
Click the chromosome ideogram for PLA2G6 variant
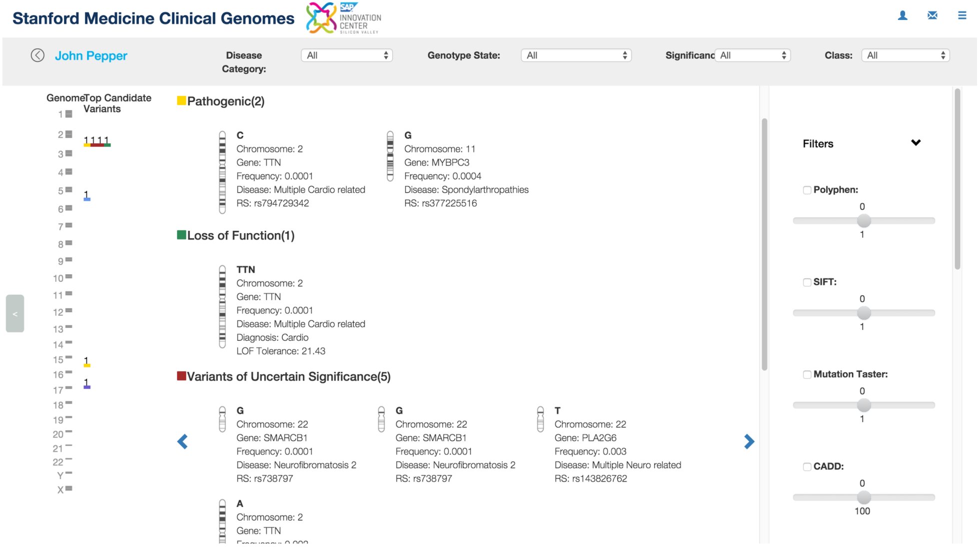click(x=540, y=419)
